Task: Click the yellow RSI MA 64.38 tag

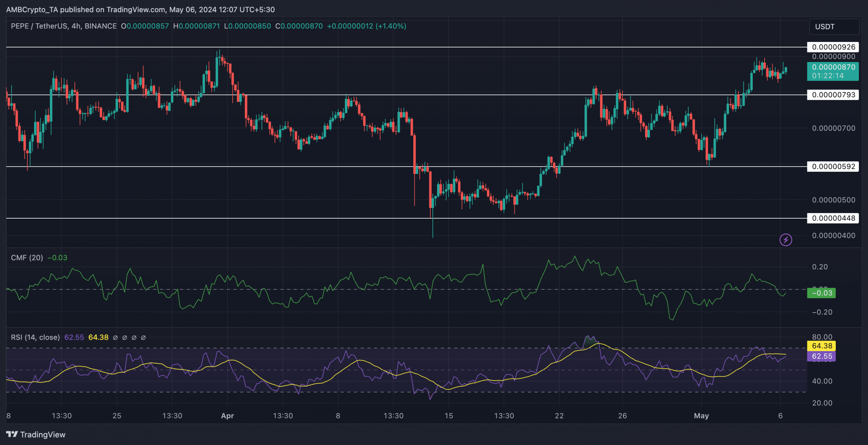Action: (x=821, y=346)
